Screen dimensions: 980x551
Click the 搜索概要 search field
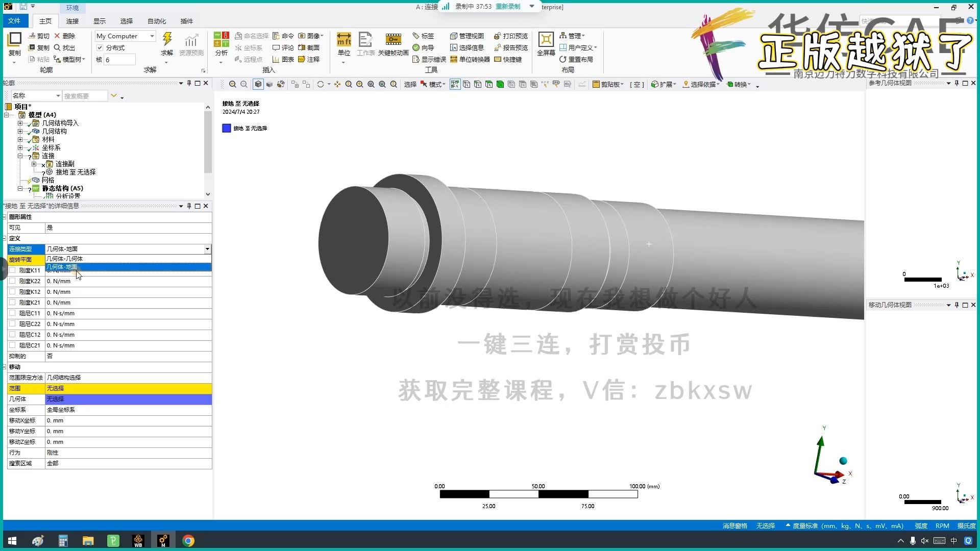[x=84, y=96]
